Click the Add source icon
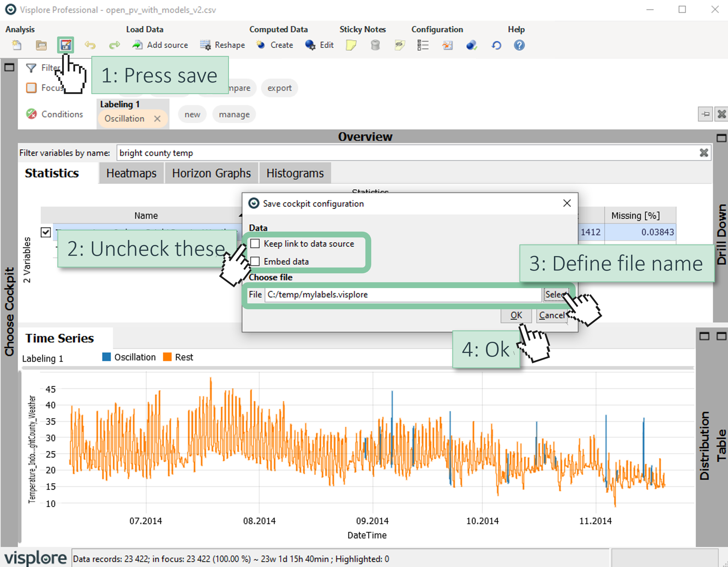The width and height of the screenshot is (728, 567). [x=138, y=45]
